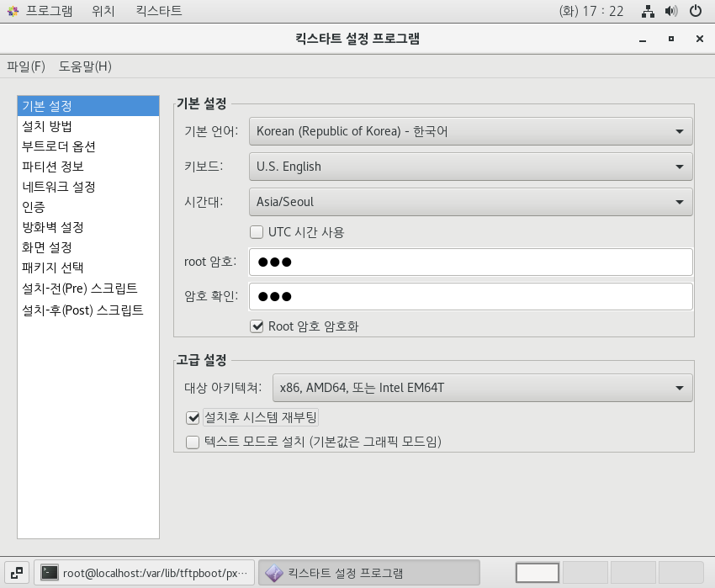Select 설치 방법 in the sidebar

[x=88, y=126]
